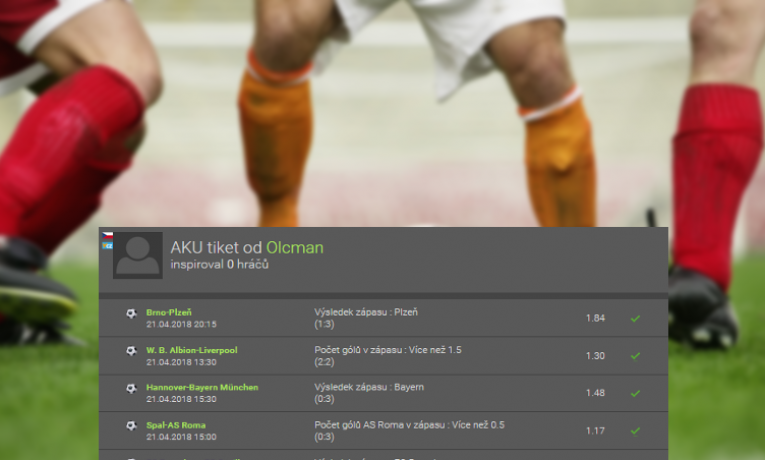
Task: Click green checkmark on the 1.84 row
Action: (x=635, y=319)
